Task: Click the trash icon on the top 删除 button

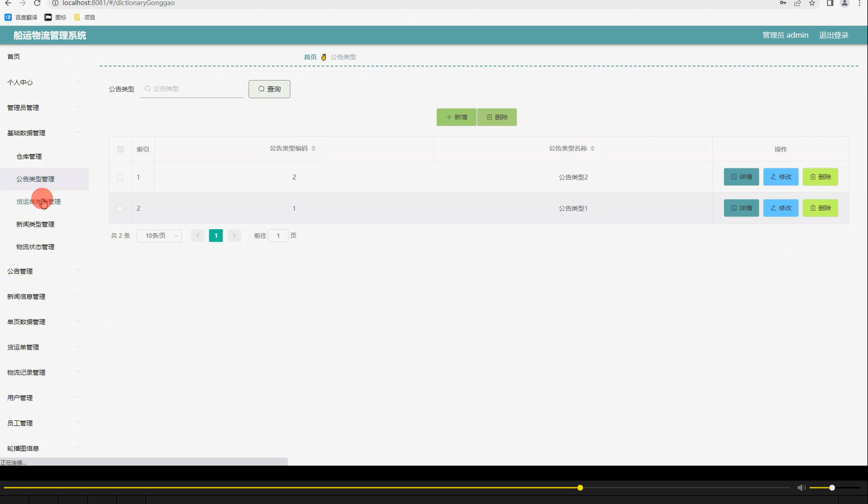Action: coord(488,117)
